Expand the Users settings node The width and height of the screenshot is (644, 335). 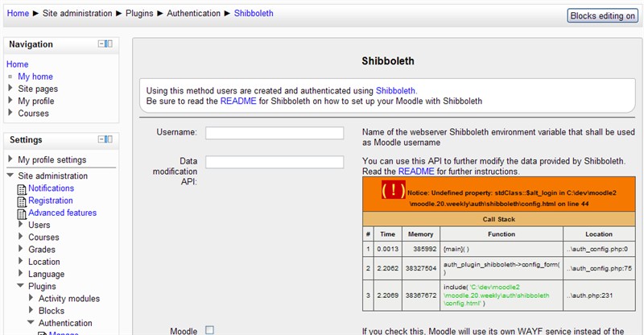coord(21,224)
